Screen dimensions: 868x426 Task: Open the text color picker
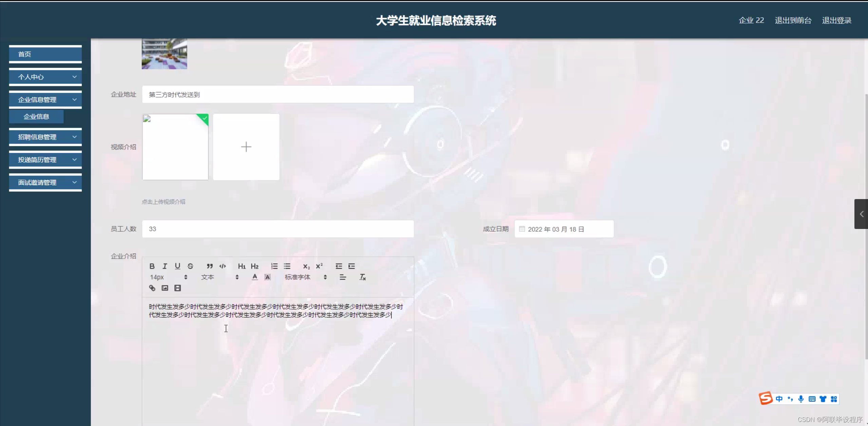coord(255,277)
